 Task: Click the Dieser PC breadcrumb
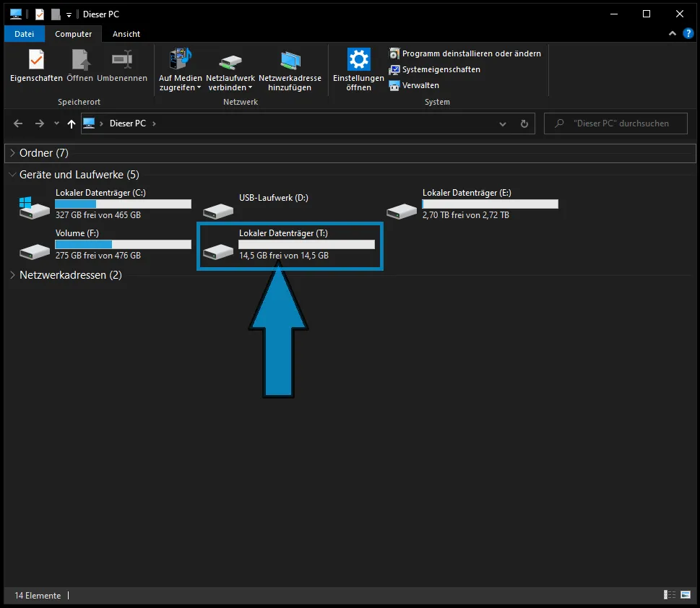click(x=128, y=123)
